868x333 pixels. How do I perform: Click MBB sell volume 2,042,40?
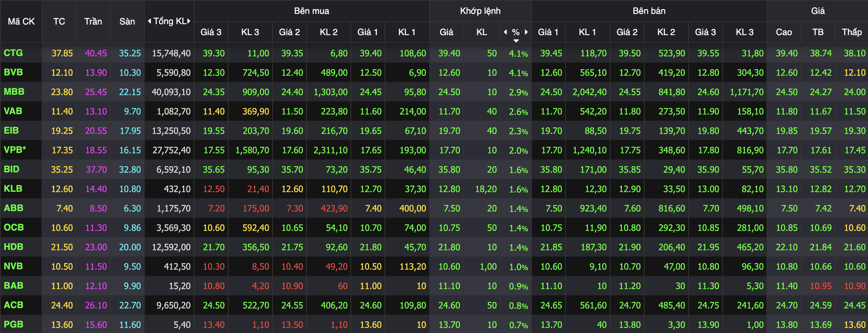pos(590,92)
